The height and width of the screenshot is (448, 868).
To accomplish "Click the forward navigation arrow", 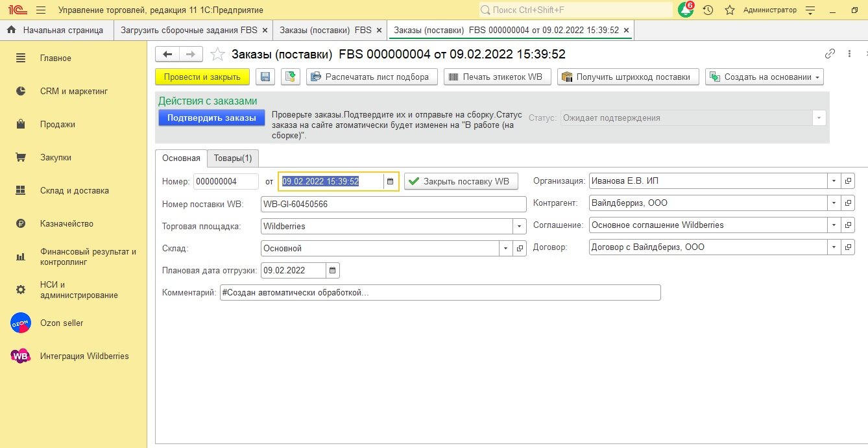I will point(191,54).
